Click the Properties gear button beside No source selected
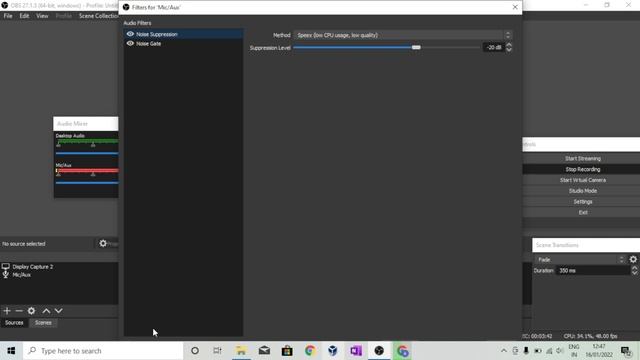 107,244
